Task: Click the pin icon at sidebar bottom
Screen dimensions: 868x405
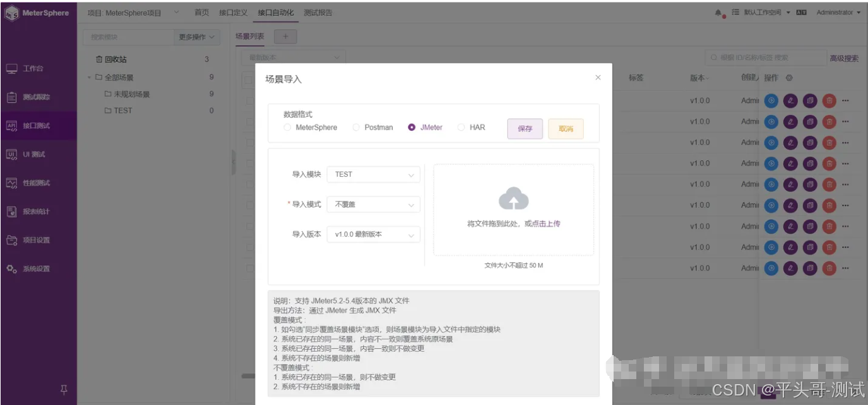Action: click(x=64, y=390)
